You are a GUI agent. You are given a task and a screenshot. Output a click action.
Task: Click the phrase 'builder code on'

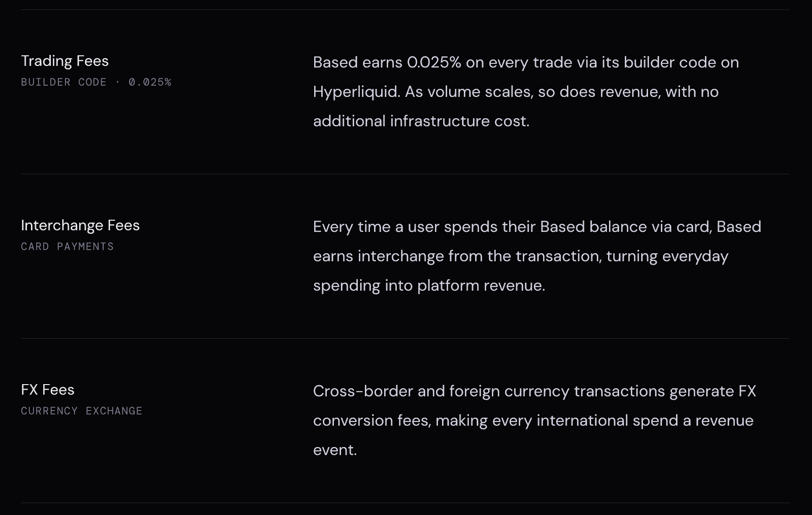coord(681,62)
